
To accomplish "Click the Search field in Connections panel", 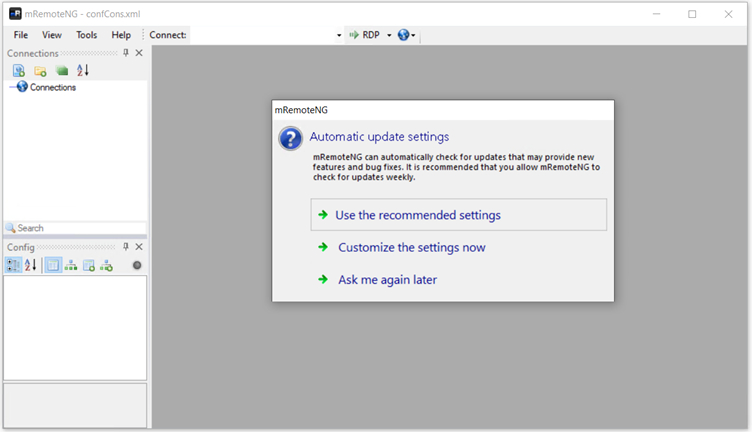I will pos(76,228).
